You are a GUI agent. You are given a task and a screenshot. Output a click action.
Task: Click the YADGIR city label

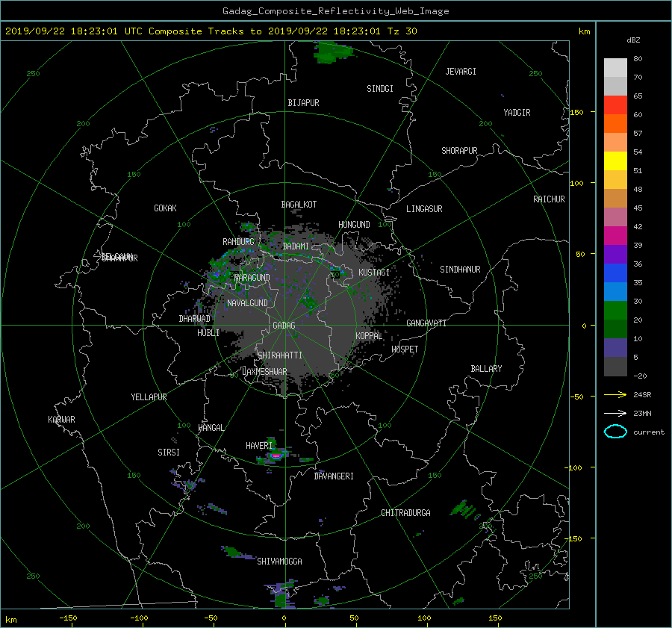(517, 113)
